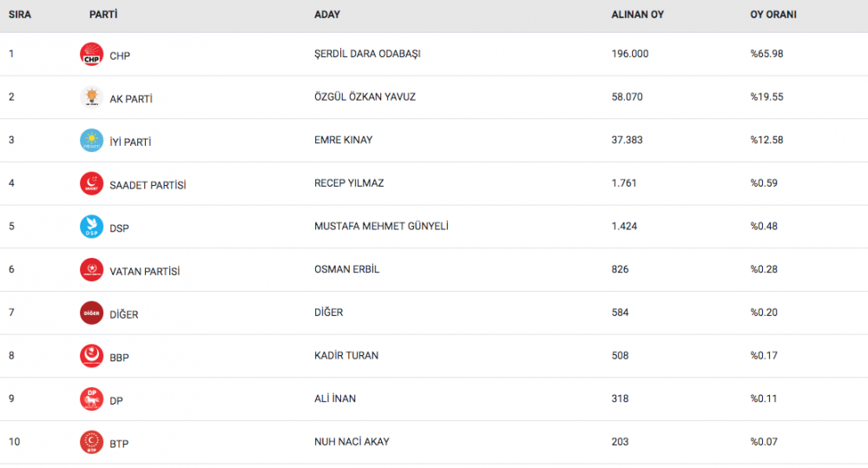Click the %19.55 vote percentage

click(766, 97)
